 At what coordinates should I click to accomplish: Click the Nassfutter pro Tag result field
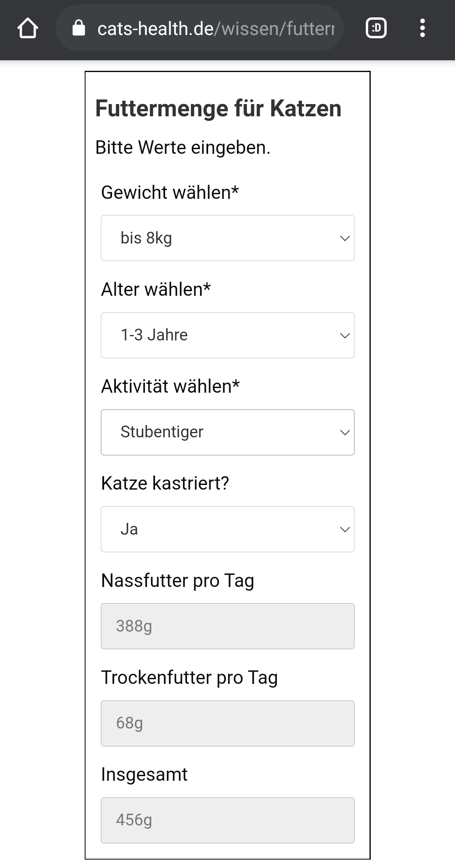[x=227, y=626]
